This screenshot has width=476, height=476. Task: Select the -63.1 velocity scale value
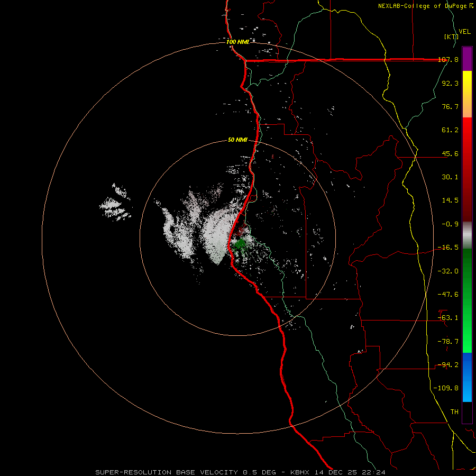pyautogui.click(x=448, y=318)
